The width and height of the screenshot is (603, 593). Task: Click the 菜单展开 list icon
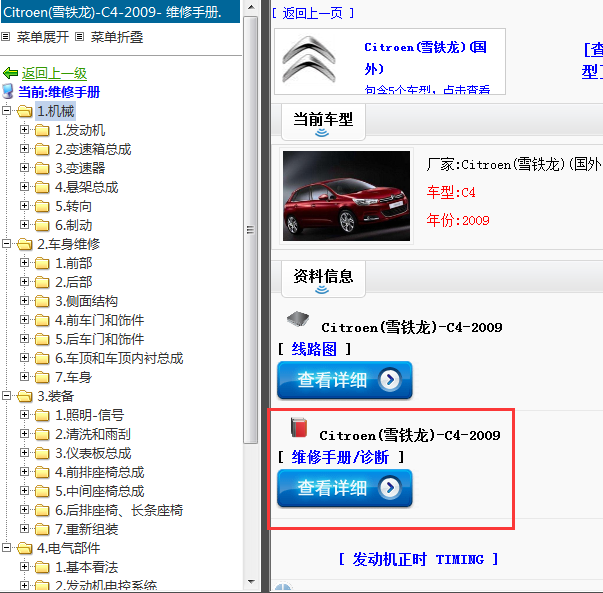pyautogui.click(x=6, y=37)
